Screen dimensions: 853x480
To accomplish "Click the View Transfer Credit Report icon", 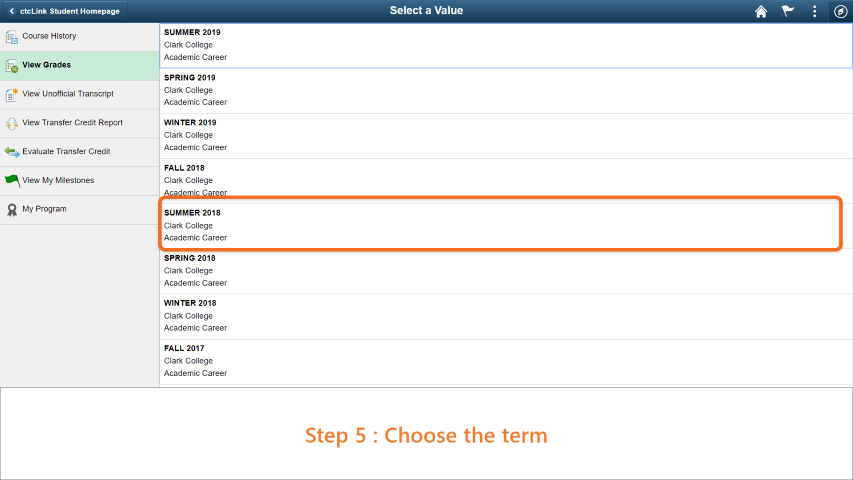I will point(11,124).
